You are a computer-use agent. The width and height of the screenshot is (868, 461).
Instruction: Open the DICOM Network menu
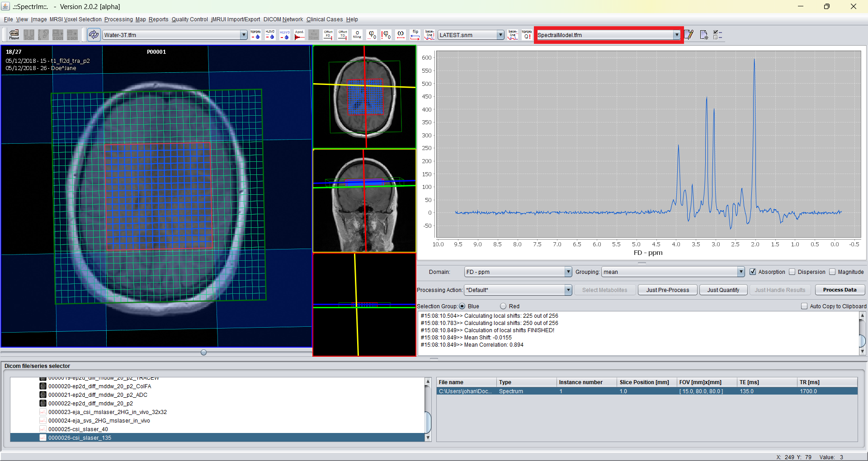click(283, 19)
